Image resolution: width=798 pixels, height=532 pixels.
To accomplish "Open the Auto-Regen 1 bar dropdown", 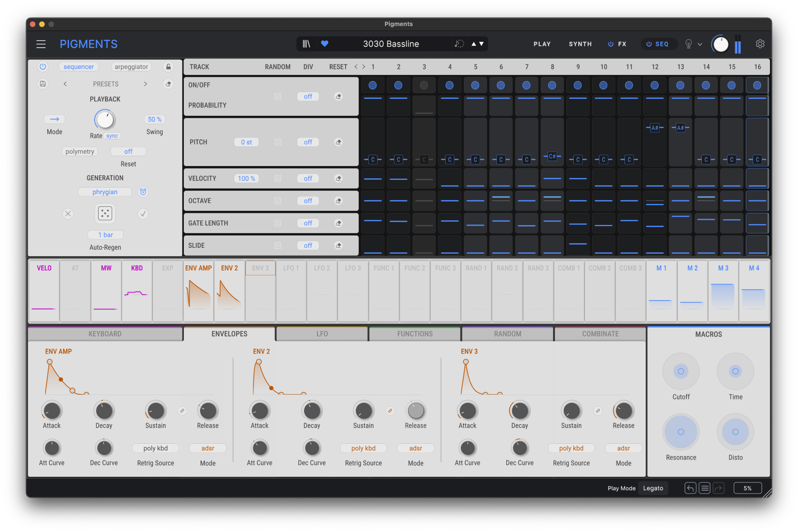I will (105, 234).
